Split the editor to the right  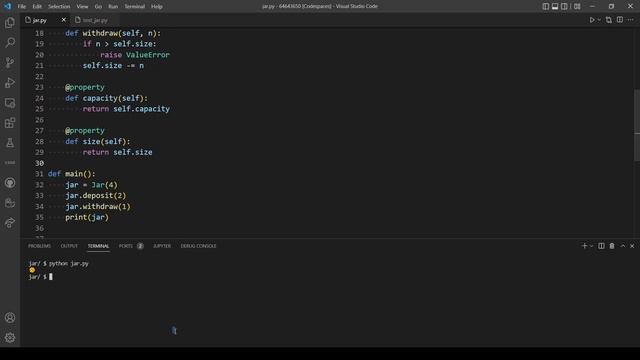(x=620, y=20)
